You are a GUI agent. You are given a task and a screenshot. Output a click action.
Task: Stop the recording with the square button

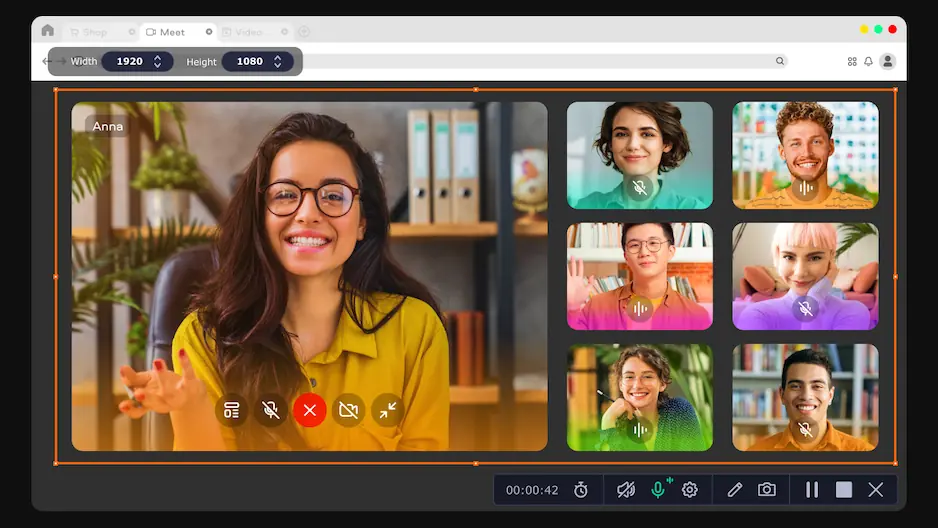click(844, 489)
